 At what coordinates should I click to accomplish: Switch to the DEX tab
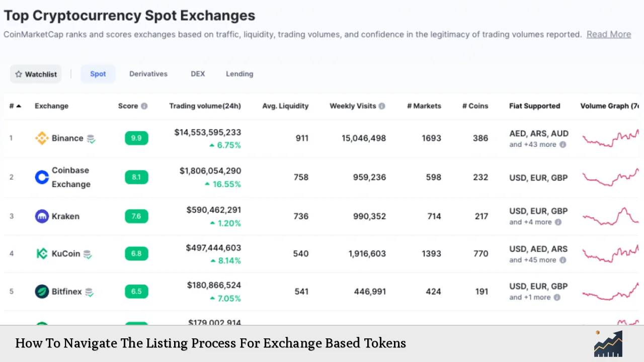[198, 74]
